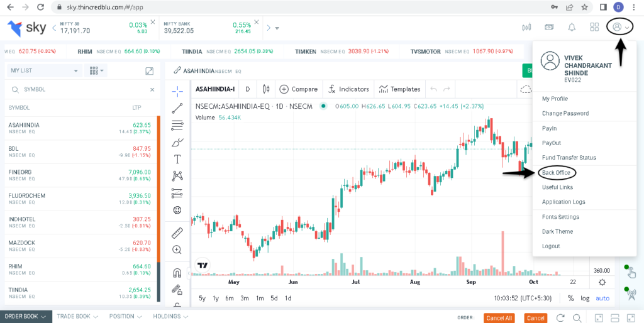The image size is (644, 323).
Task: Select the zoom in tool
Action: (177, 249)
